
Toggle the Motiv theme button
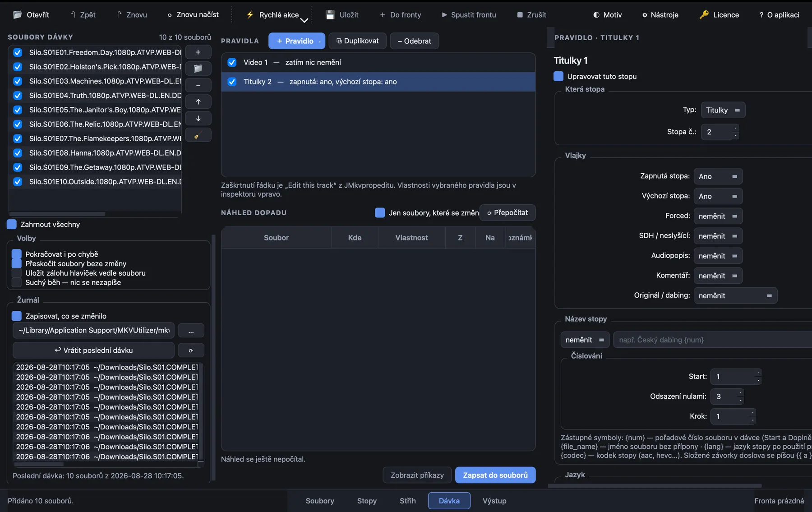(607, 14)
